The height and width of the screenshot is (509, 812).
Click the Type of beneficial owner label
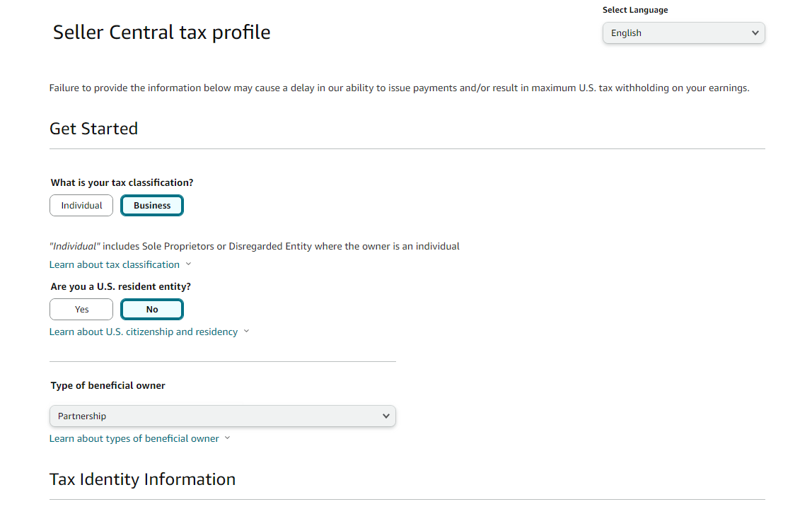tap(108, 386)
